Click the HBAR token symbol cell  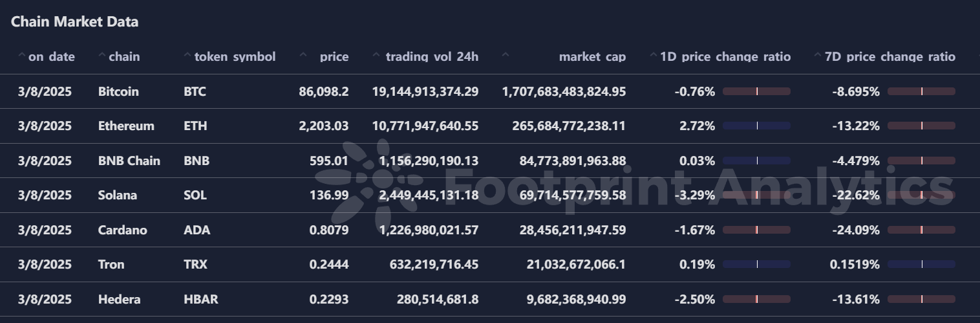click(x=200, y=299)
